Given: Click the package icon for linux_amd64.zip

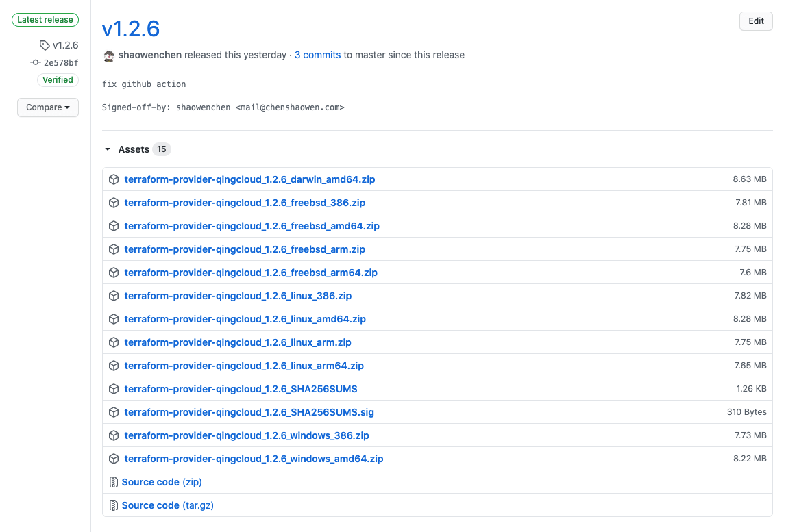Looking at the screenshot, I should 114,319.
